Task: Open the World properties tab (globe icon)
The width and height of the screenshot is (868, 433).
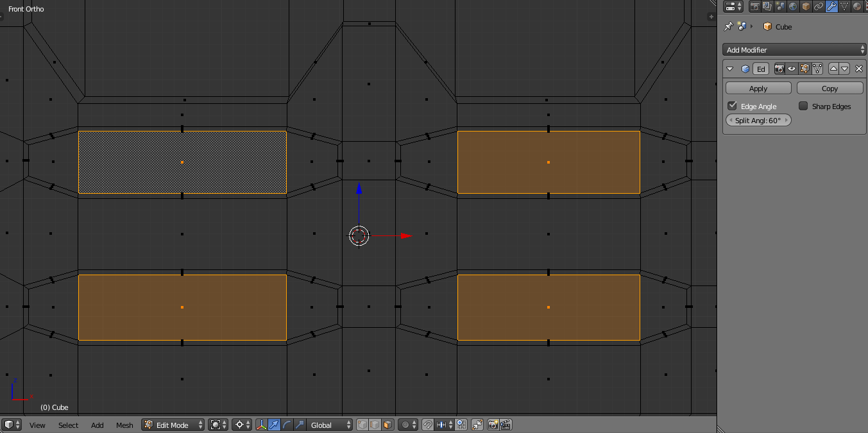Action: [793, 6]
